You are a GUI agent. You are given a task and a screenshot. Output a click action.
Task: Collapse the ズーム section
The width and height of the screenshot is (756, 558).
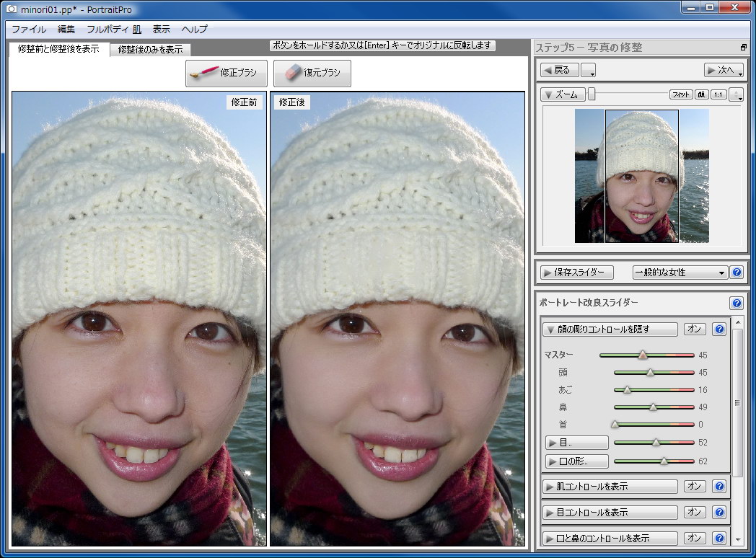coord(562,94)
